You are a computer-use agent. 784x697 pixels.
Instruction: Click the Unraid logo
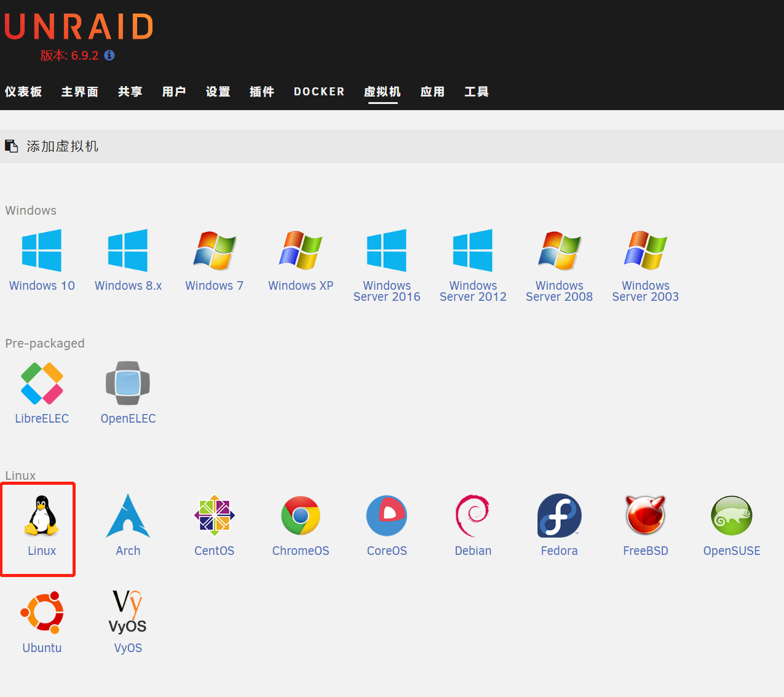79,27
